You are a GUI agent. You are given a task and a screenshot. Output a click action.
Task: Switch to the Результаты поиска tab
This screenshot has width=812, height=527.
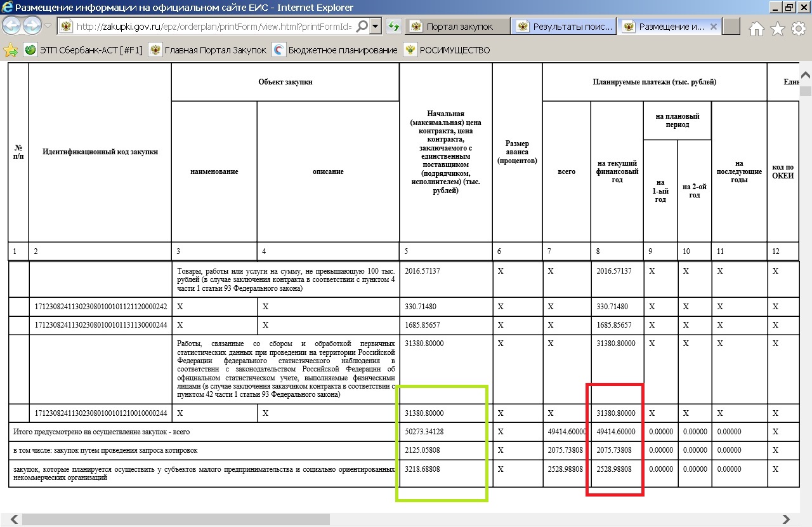coord(564,27)
